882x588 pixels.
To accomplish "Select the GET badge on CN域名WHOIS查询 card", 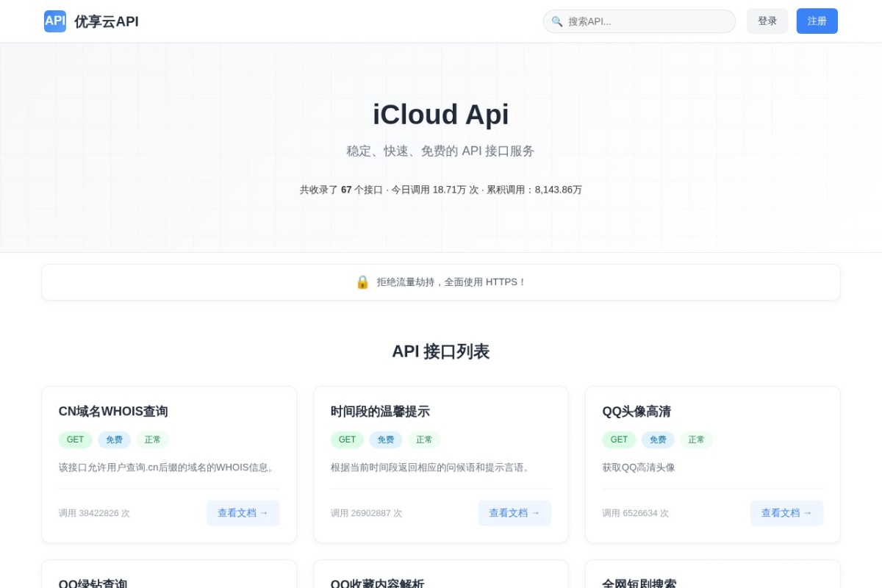I will (x=75, y=440).
